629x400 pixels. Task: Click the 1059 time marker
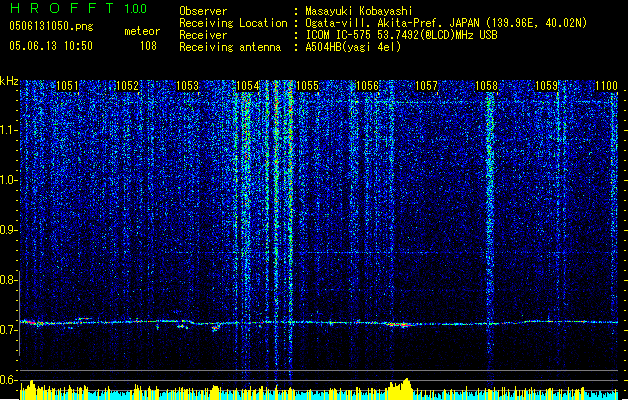click(546, 86)
